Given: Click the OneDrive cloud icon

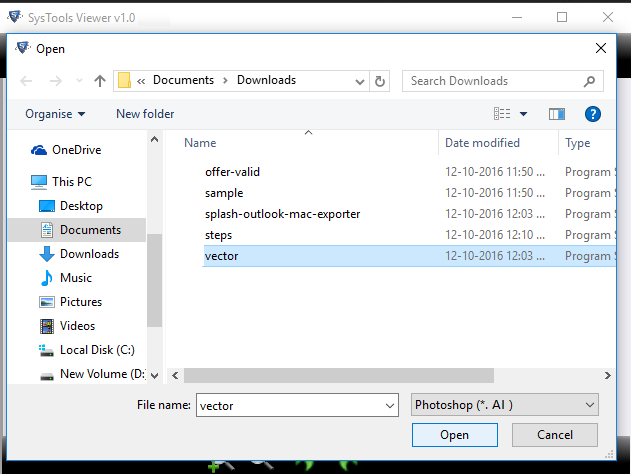Looking at the screenshot, I should (39, 150).
